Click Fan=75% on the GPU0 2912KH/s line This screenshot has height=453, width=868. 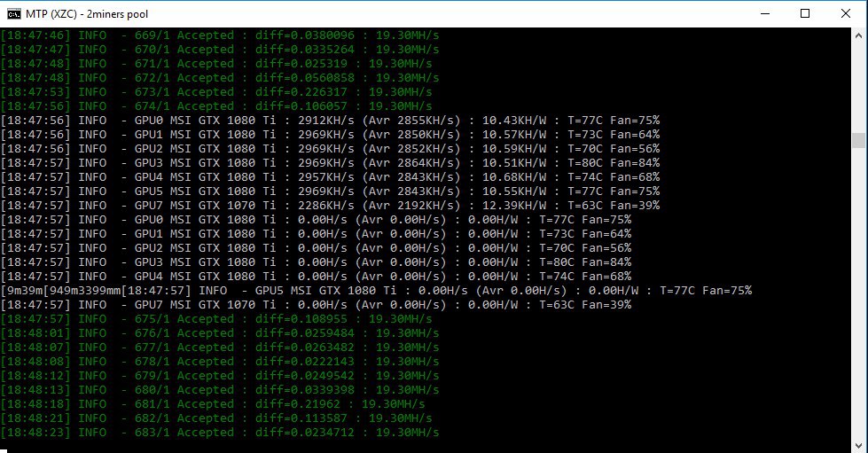click(635, 121)
